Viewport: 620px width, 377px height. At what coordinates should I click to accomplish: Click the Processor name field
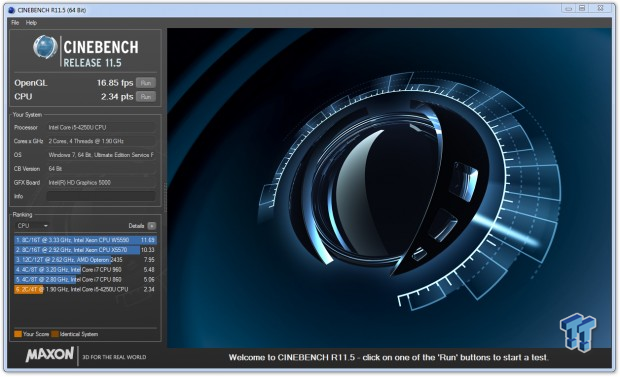101,127
